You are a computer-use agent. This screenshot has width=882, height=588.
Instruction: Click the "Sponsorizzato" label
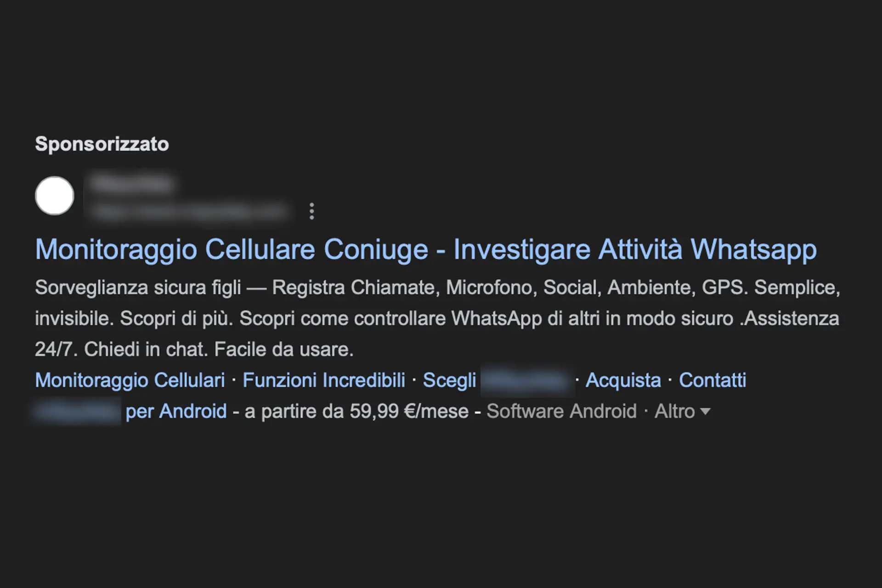102,144
